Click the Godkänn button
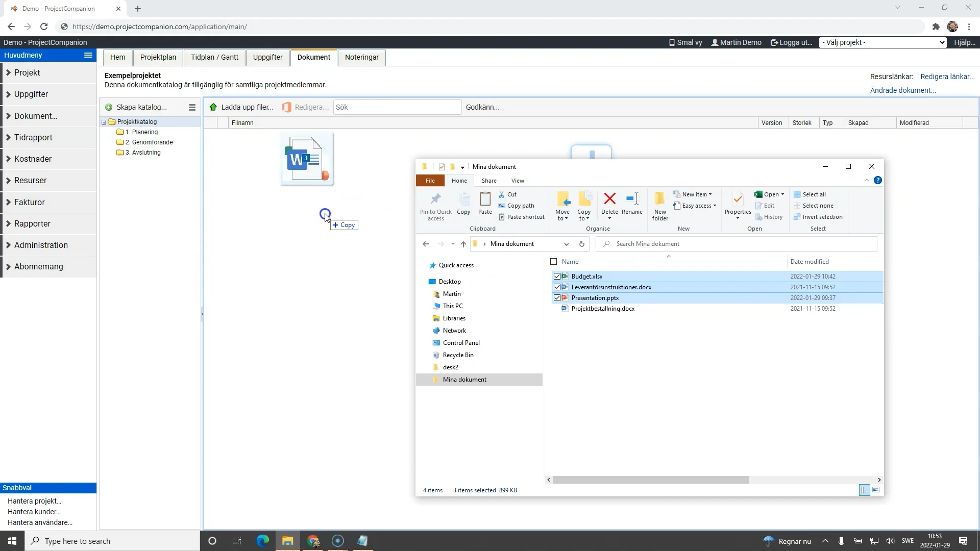The width and height of the screenshot is (980, 551). [482, 107]
